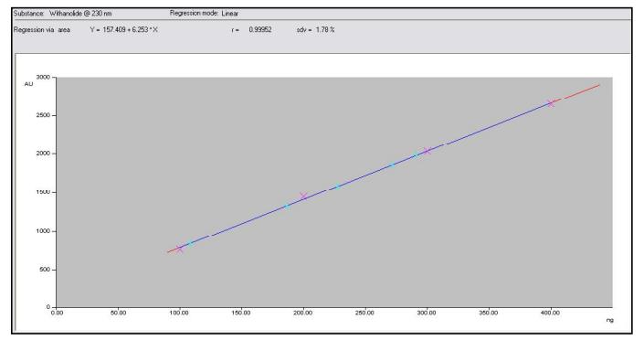Screen dimensions: 644x340
Task: Select the cyan sample point near 110 ng
Action: coord(191,243)
